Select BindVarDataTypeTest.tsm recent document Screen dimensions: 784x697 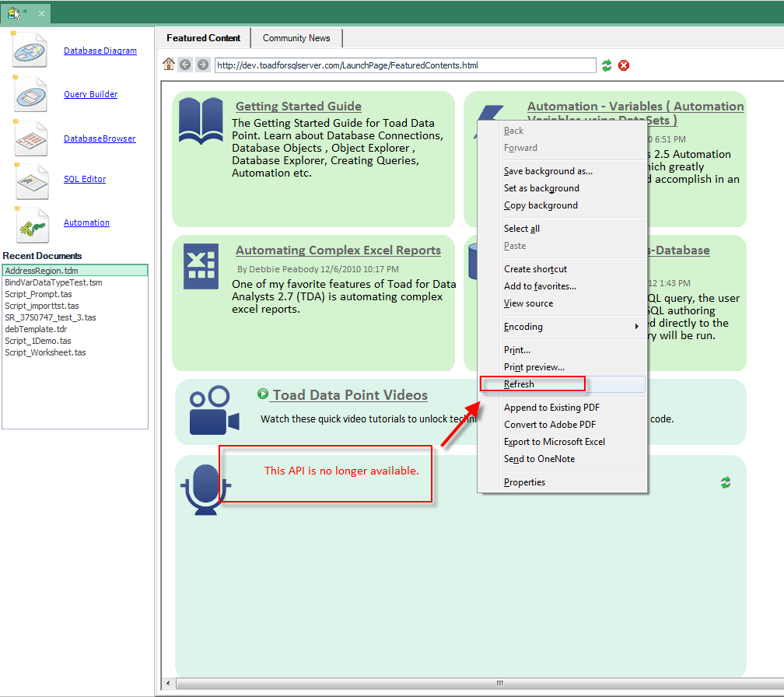[x=75, y=282]
